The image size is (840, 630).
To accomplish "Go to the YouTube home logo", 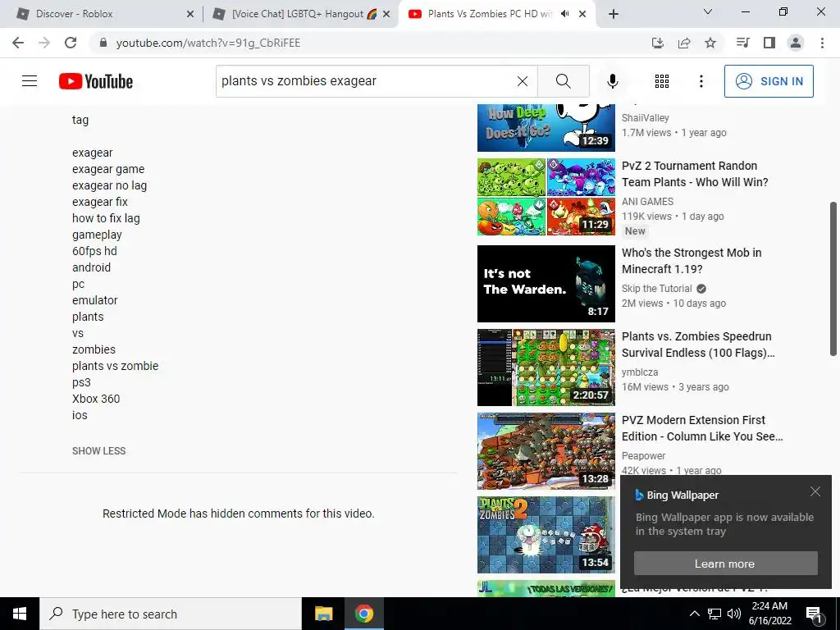I will tap(96, 81).
